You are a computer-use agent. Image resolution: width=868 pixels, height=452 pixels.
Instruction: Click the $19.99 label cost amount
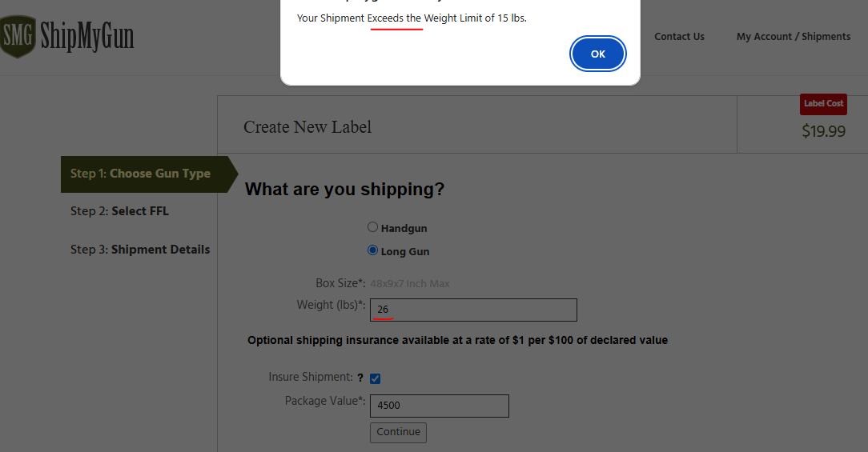tap(823, 131)
